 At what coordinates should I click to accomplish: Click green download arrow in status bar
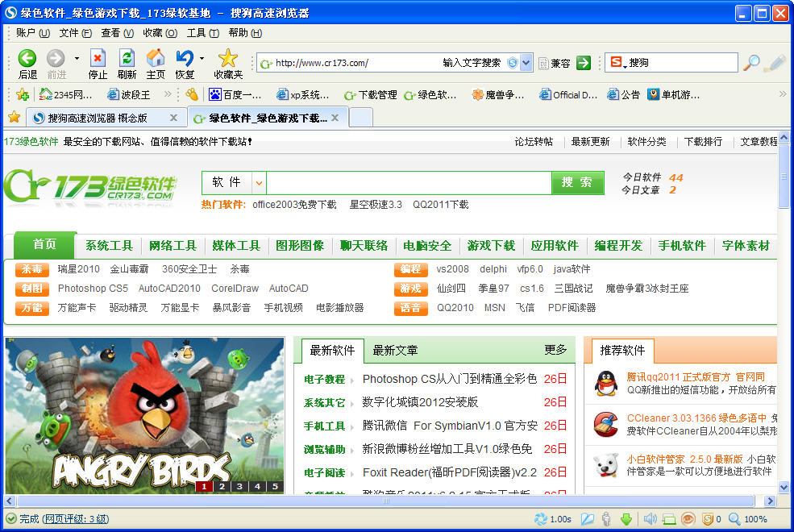click(x=626, y=519)
